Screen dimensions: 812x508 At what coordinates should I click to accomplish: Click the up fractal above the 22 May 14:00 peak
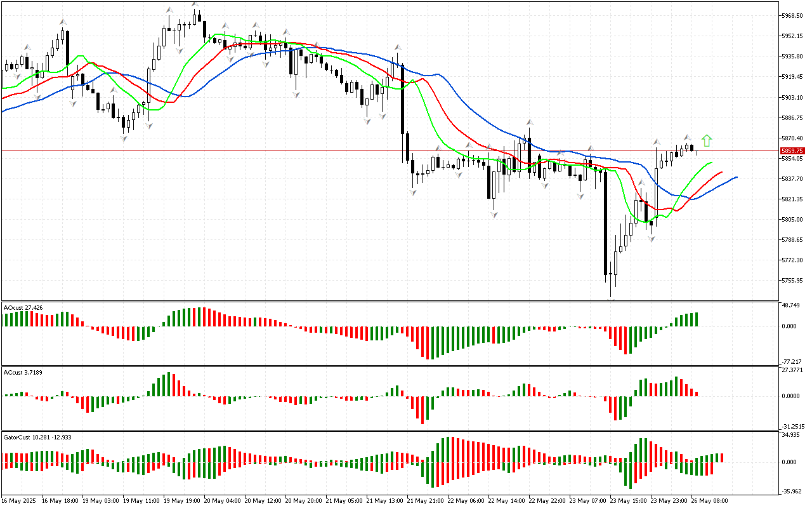528,121
